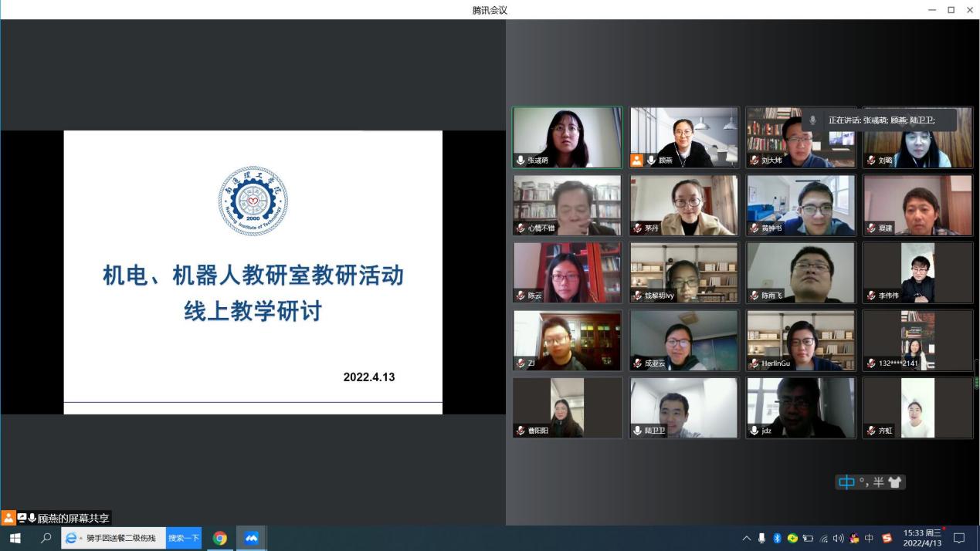Click the 搜索一下 search button
Screen dimensions: 980x551
click(184, 538)
